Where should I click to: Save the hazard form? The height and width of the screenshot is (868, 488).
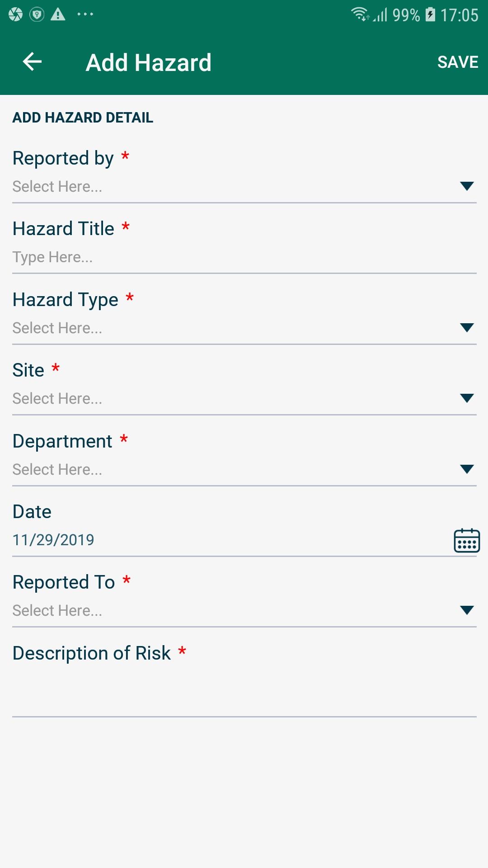(457, 62)
